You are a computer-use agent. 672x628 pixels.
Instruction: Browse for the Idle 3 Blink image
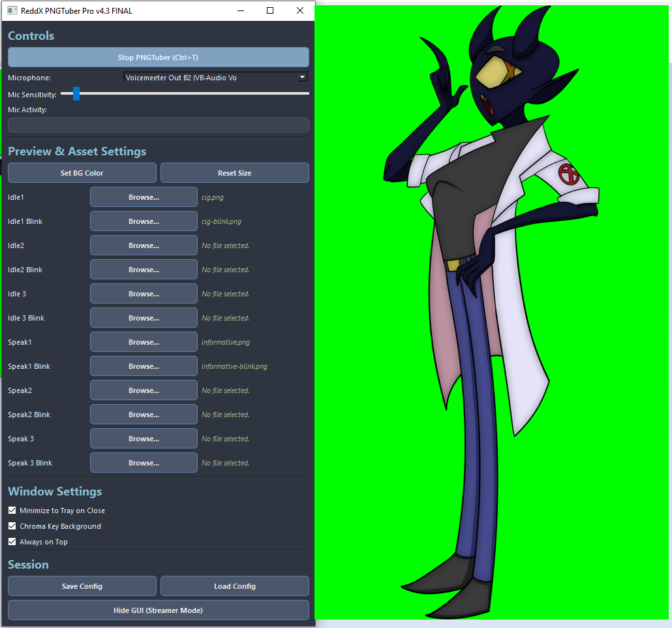pyautogui.click(x=144, y=318)
